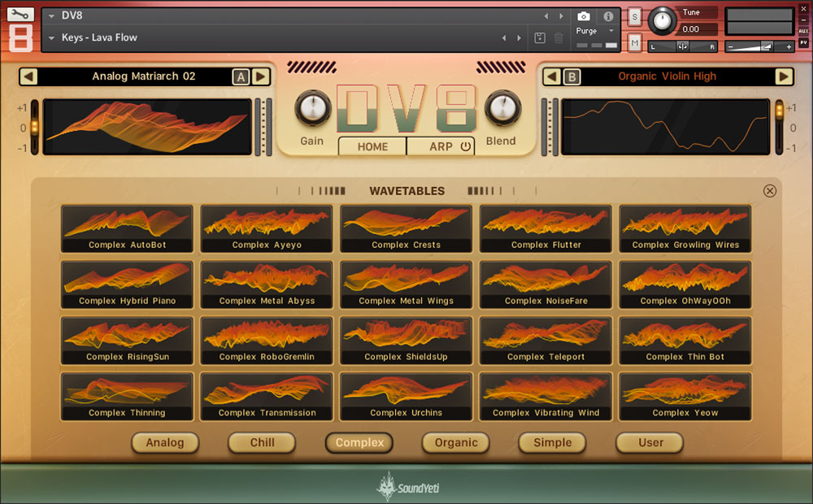Viewport: 813px width, 504px height.
Task: Click the Tune value 0.00 field
Action: point(698,29)
